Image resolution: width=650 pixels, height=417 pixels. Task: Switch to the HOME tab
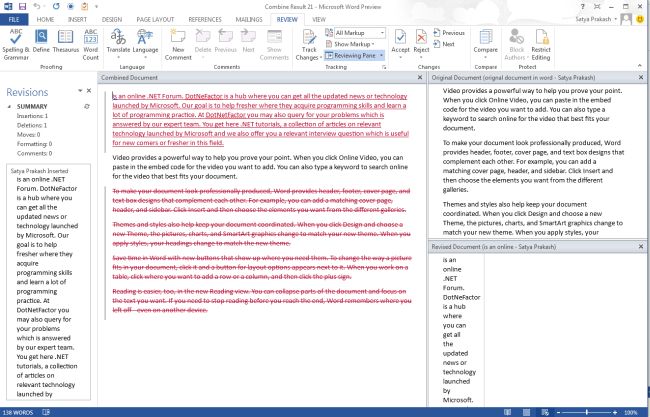pyautogui.click(x=45, y=19)
